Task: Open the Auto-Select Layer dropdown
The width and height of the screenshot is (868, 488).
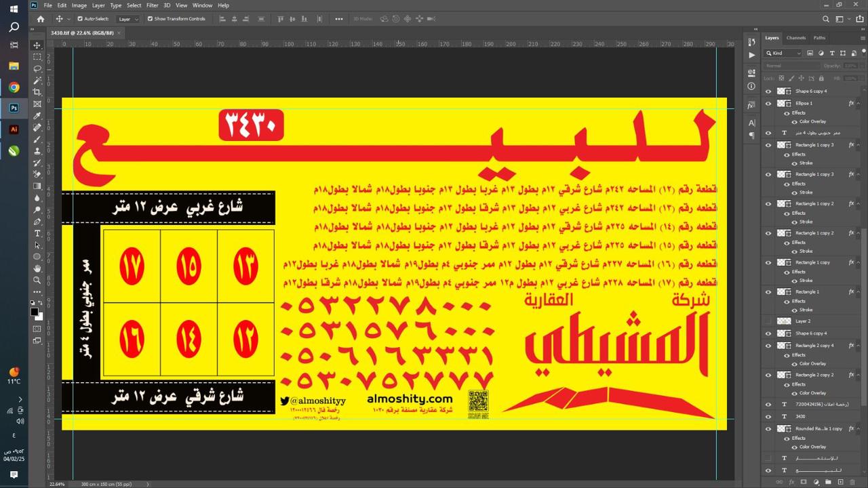Action: (128, 19)
